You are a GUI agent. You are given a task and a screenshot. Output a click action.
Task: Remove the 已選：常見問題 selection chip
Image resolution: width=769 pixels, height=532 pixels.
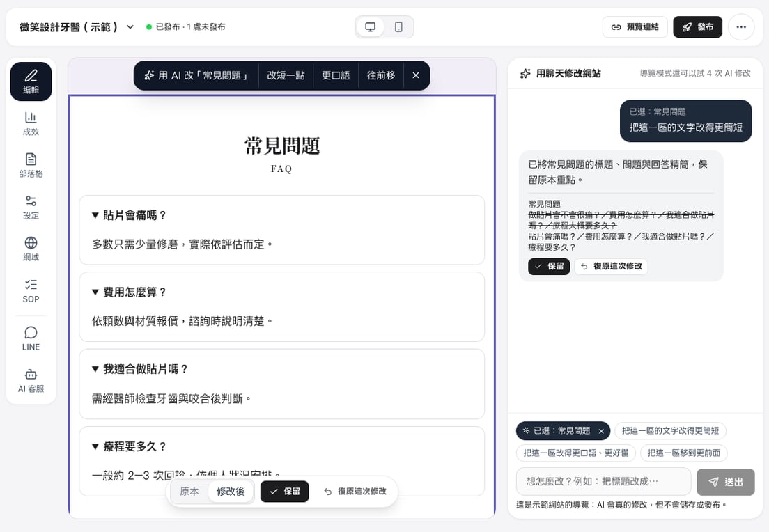(601, 431)
